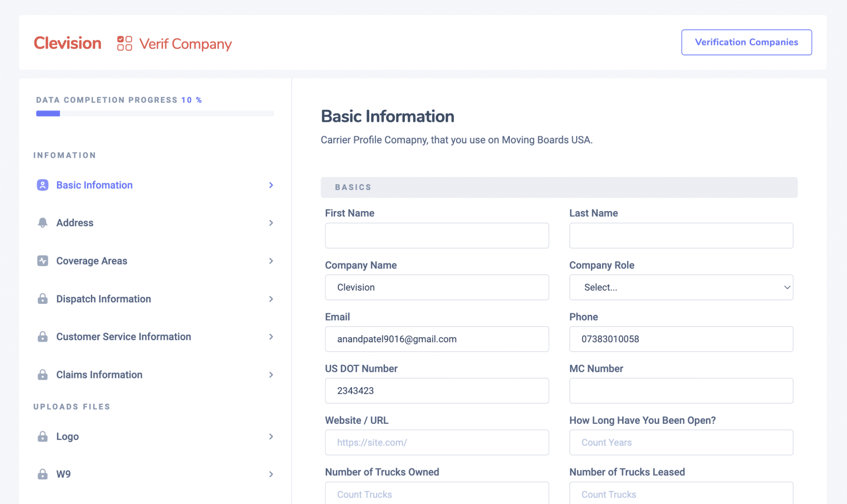Click the Basic Information heading
847x504 pixels.
(x=388, y=116)
